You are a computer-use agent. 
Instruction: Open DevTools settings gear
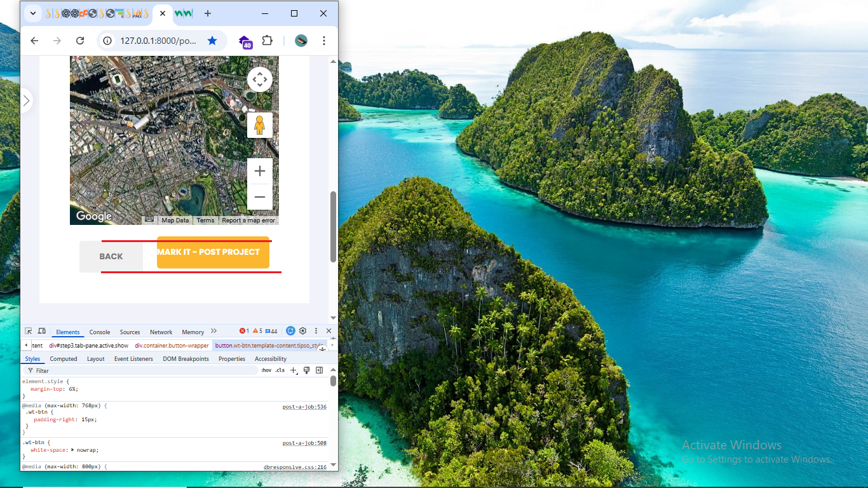(303, 331)
